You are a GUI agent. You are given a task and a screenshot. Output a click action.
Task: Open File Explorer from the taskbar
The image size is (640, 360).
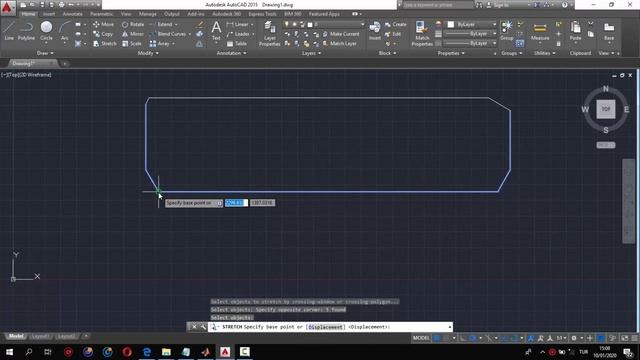coord(166,352)
